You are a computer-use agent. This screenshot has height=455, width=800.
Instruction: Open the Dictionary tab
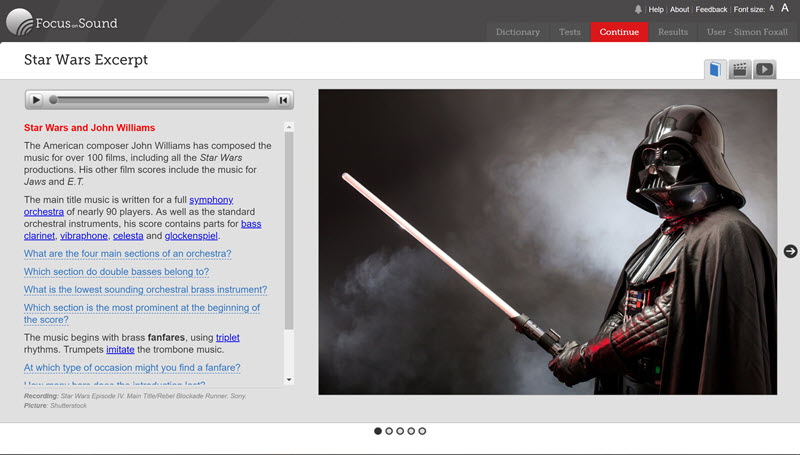coord(517,32)
